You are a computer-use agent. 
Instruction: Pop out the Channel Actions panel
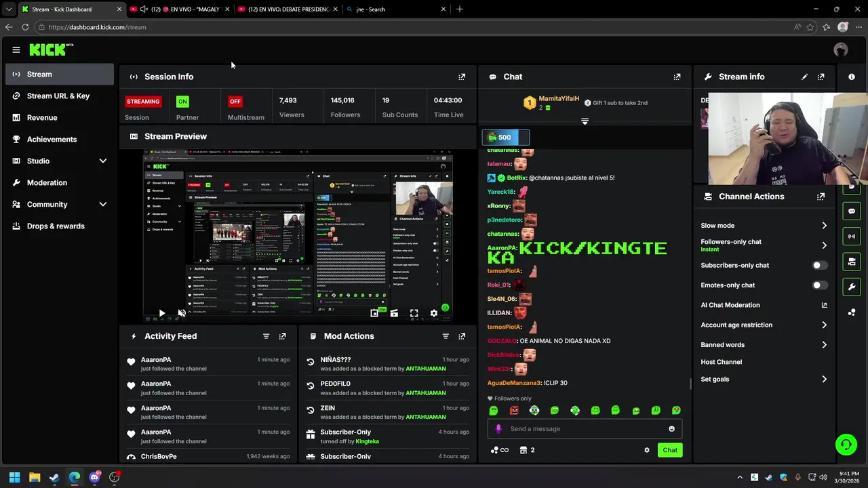(x=821, y=197)
